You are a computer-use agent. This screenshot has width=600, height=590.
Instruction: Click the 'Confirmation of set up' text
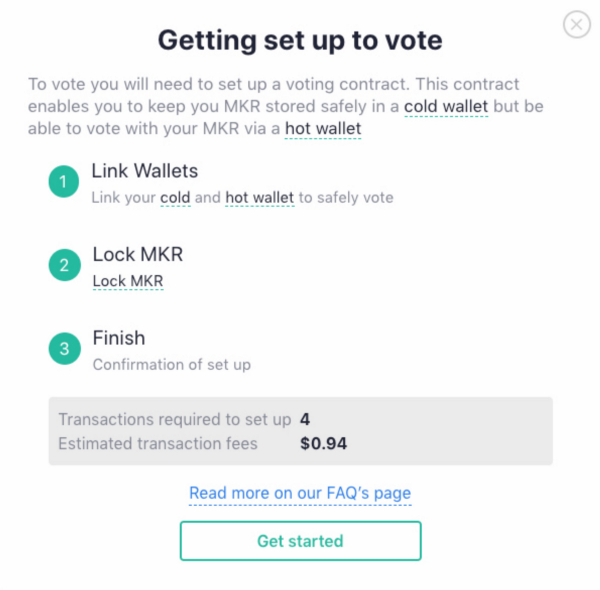pyautogui.click(x=172, y=365)
